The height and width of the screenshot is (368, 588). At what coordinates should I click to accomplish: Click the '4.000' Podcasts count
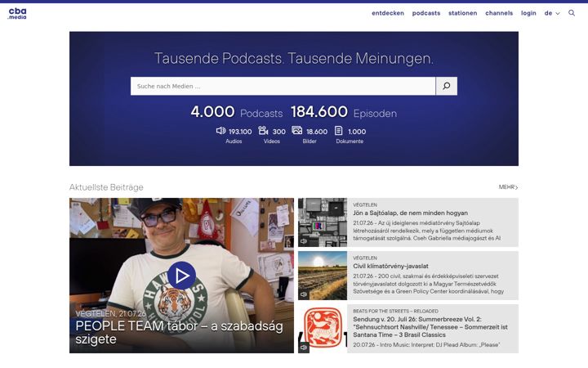(x=212, y=111)
